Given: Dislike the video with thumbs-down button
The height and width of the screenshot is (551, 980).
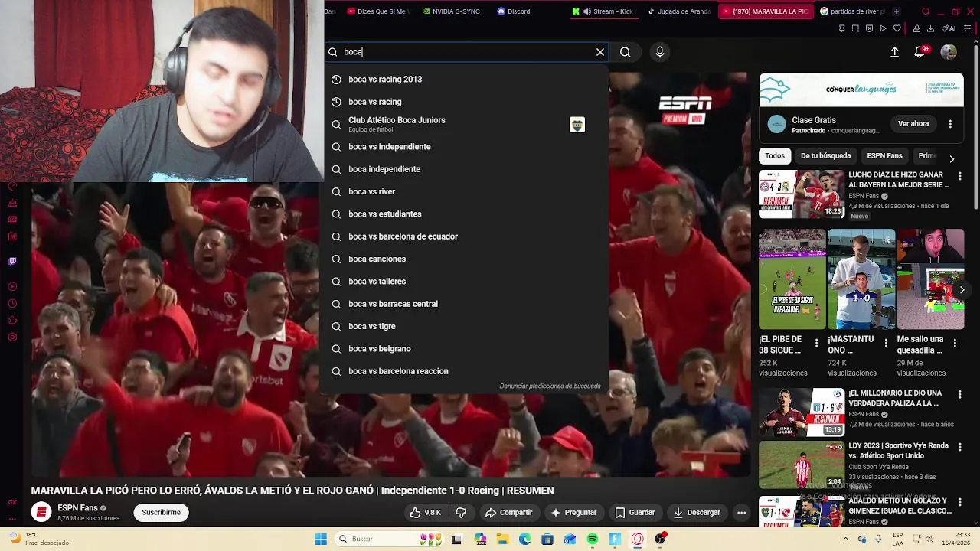Looking at the screenshot, I should (x=461, y=513).
